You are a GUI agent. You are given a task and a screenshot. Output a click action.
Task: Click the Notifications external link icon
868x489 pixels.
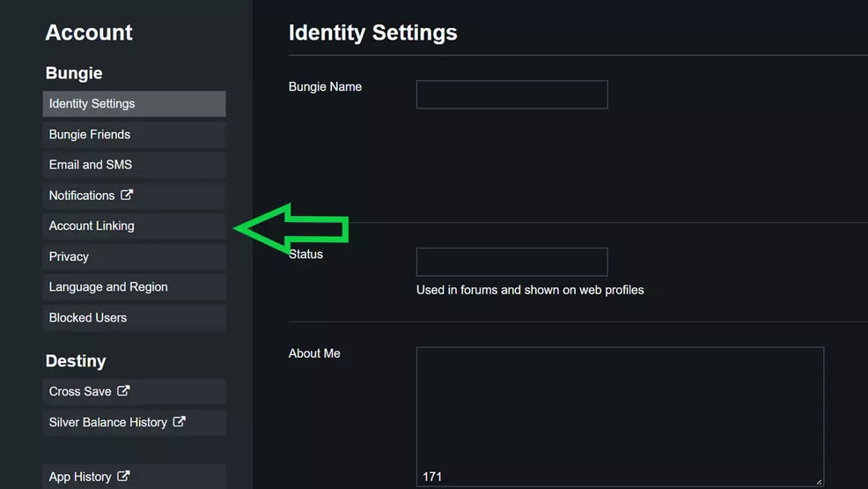pyautogui.click(x=127, y=195)
